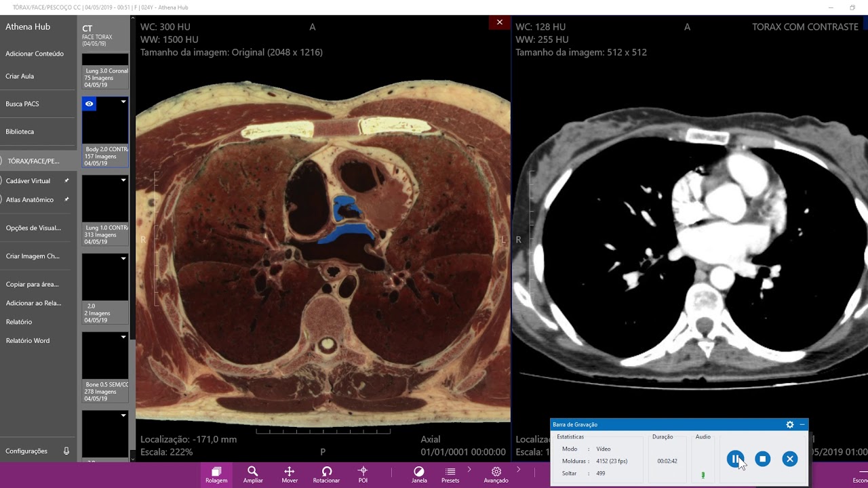The width and height of the screenshot is (868, 488).
Task: Activate the Ampliar zoom tool
Action: 253,474
